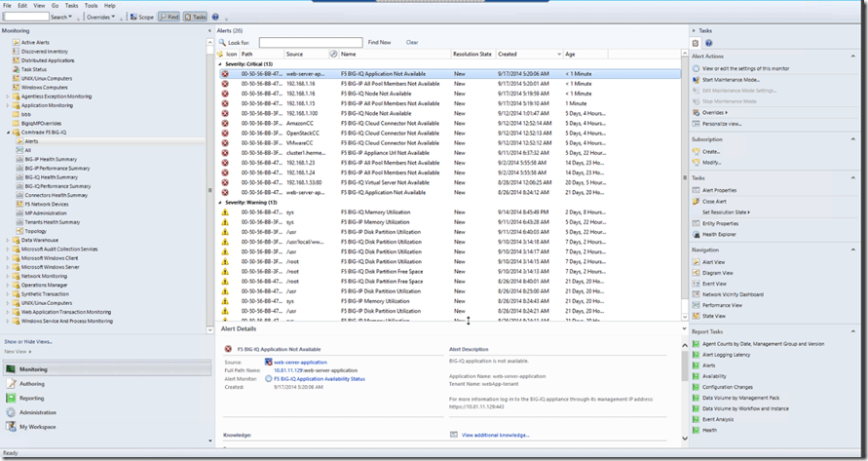This screenshot has width=868, height=461.
Task: Click the Close Alert task icon
Action: point(696,201)
